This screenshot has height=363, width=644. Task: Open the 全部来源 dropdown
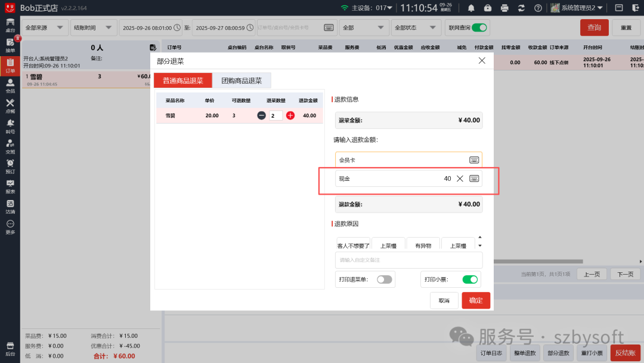(44, 27)
